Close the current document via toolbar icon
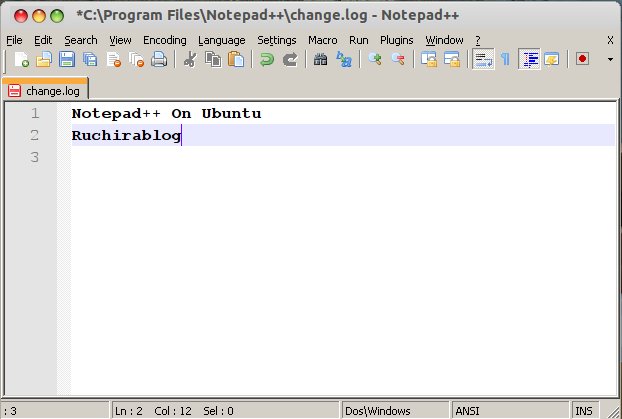The width and height of the screenshot is (622, 419). click(x=113, y=60)
